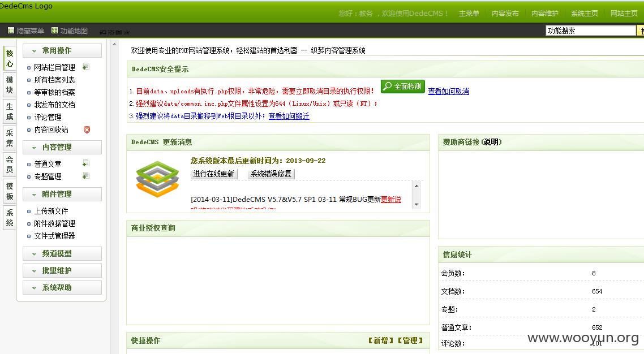Viewport: 644px width, 354px height.
Task: Click the 功能地图 grid icon
Action: 55,31
